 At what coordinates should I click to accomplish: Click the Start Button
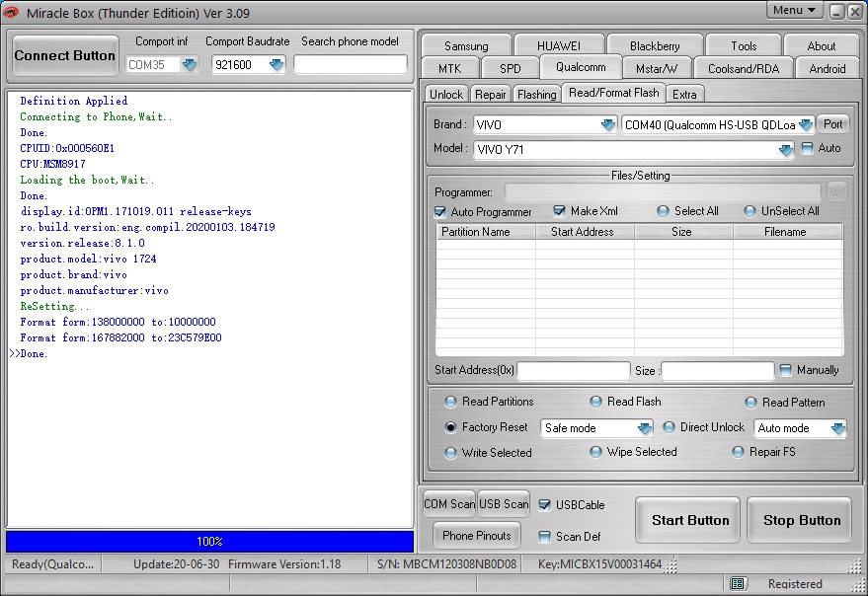(689, 520)
